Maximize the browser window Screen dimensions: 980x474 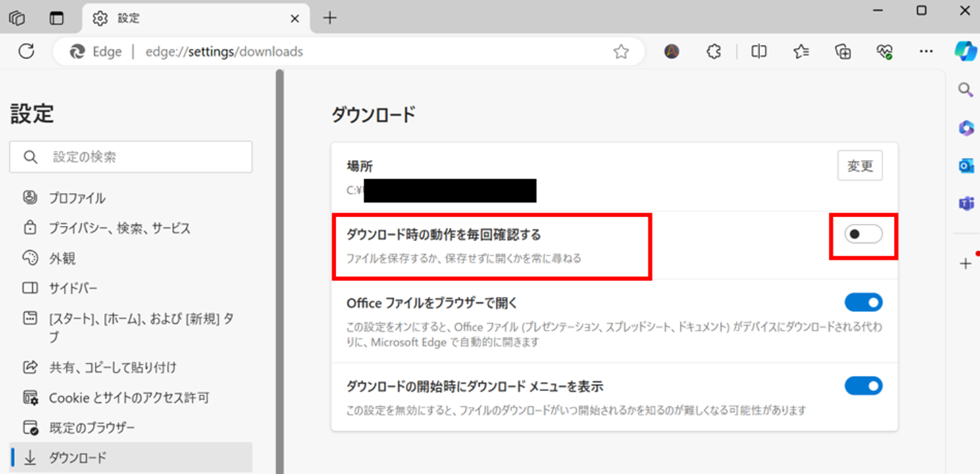[x=921, y=11]
